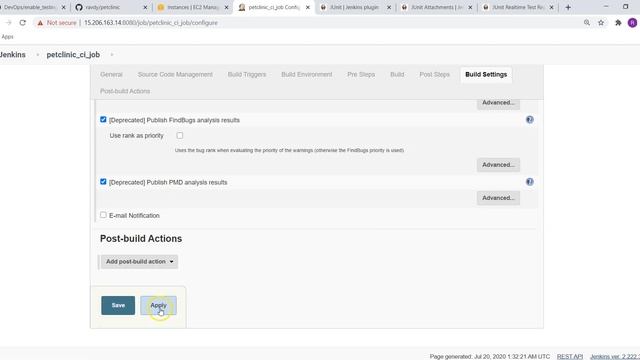Jump to Build tab
640x360 pixels.
(397, 74)
